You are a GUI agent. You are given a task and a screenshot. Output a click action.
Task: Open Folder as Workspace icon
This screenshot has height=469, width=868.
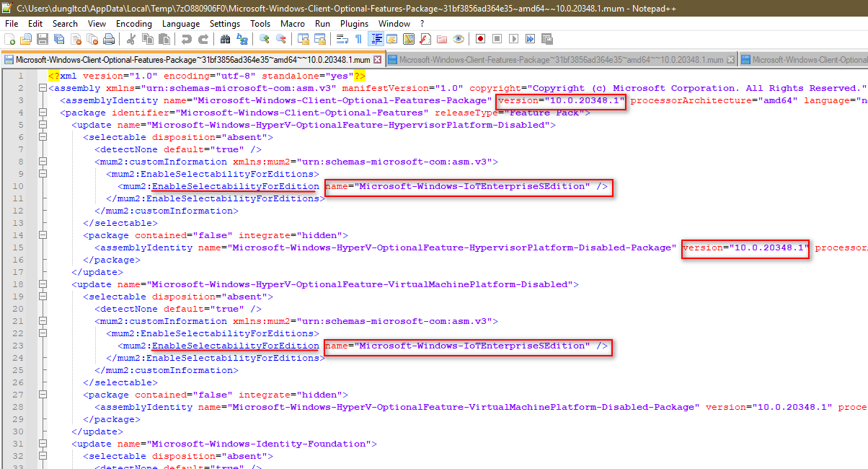tap(441, 38)
